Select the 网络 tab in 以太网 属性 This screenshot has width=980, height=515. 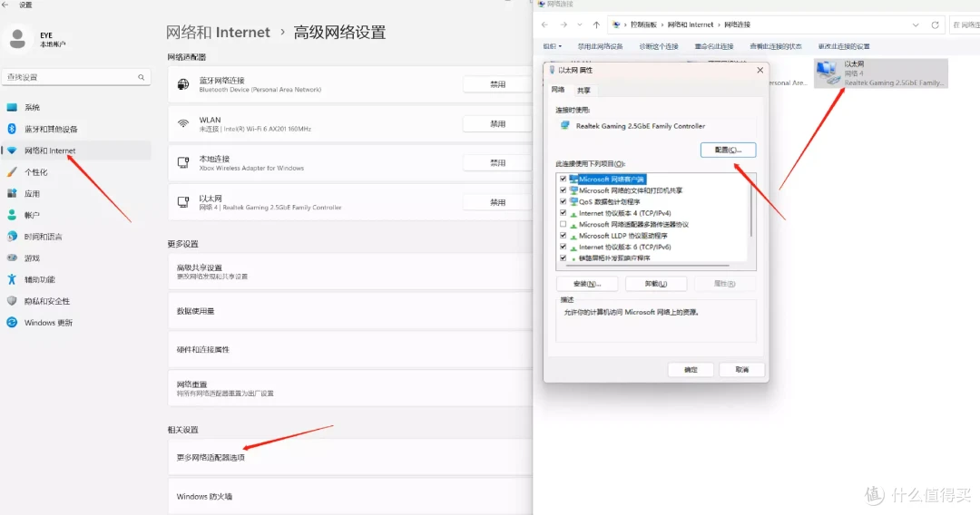click(558, 90)
